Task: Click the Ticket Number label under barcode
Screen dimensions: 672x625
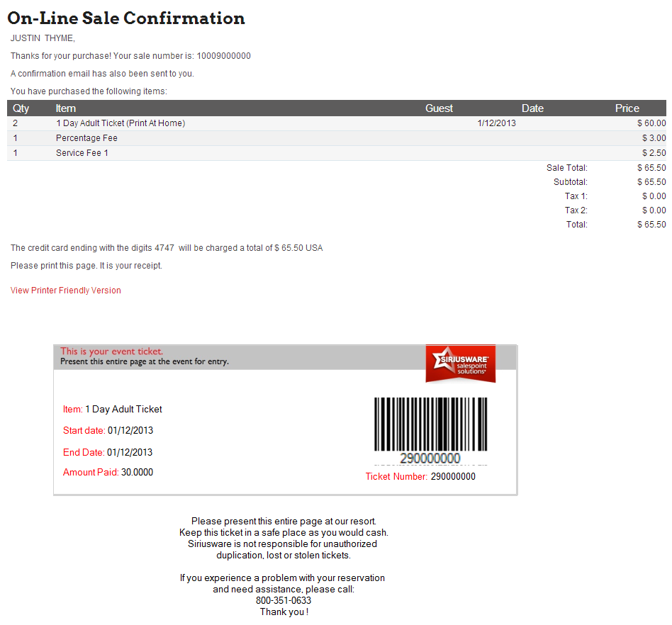Action: tap(396, 477)
